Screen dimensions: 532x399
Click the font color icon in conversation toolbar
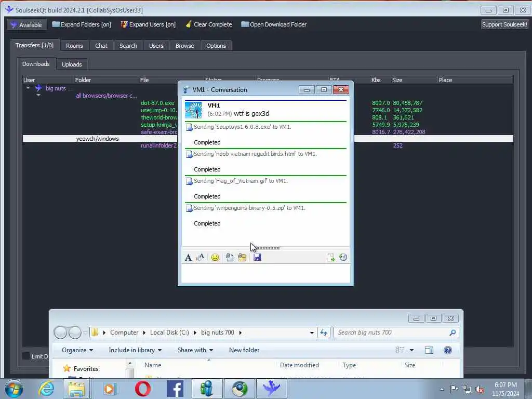(200, 257)
